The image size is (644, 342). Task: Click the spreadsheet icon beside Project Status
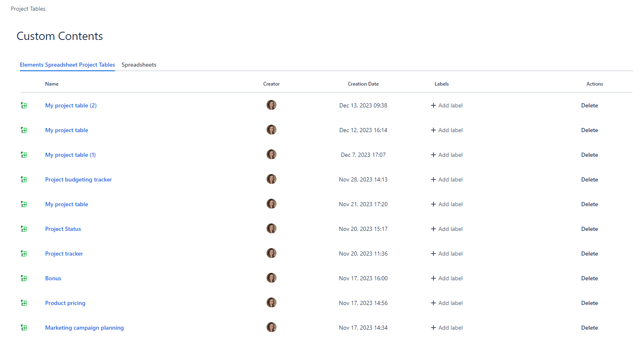point(24,229)
